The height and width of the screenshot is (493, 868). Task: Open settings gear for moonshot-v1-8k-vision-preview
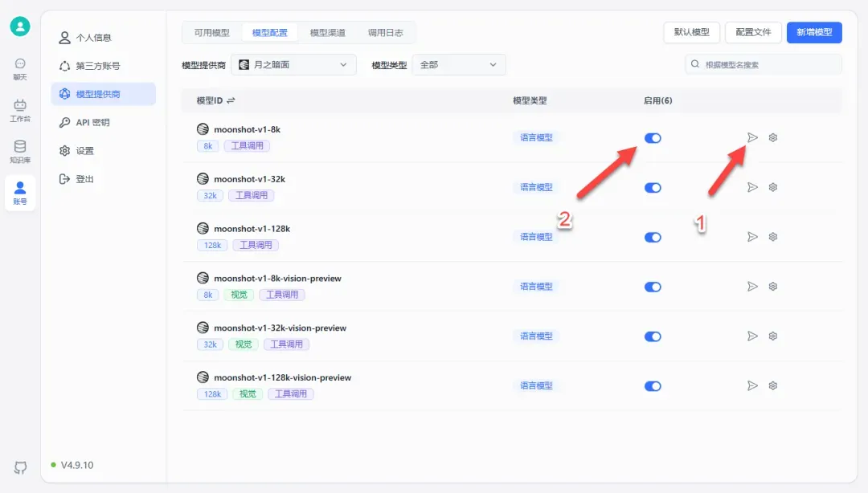[x=773, y=286]
